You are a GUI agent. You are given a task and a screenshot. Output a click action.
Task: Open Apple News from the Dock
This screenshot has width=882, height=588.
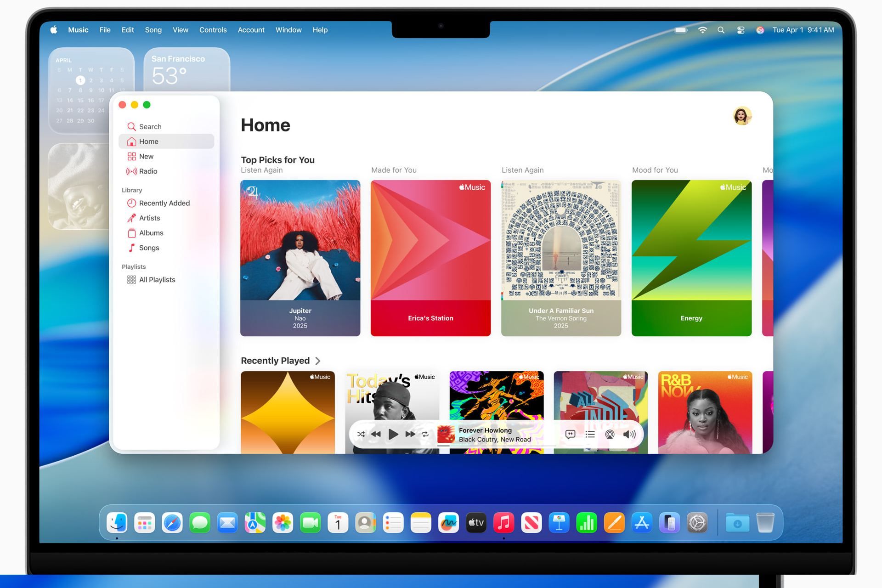531,523
